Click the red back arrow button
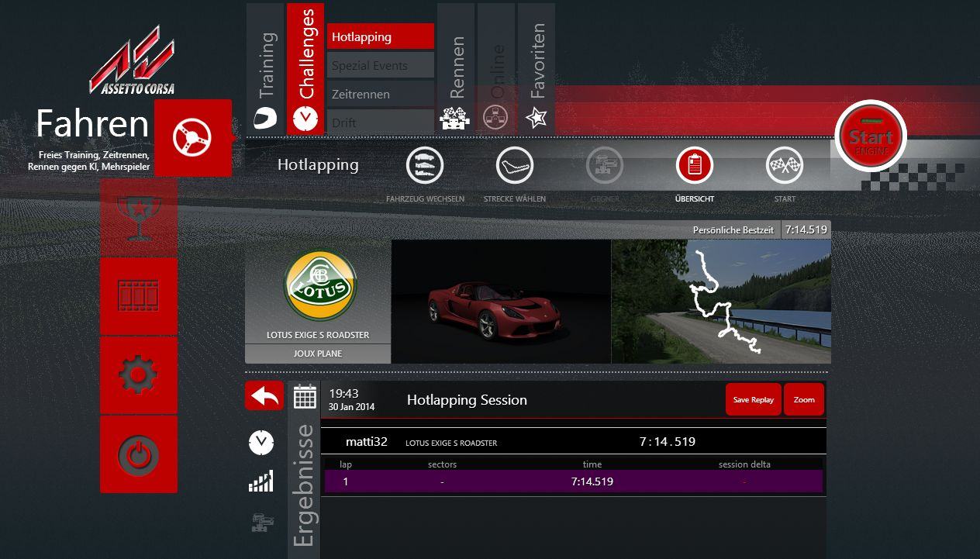The image size is (980, 559). 264,396
